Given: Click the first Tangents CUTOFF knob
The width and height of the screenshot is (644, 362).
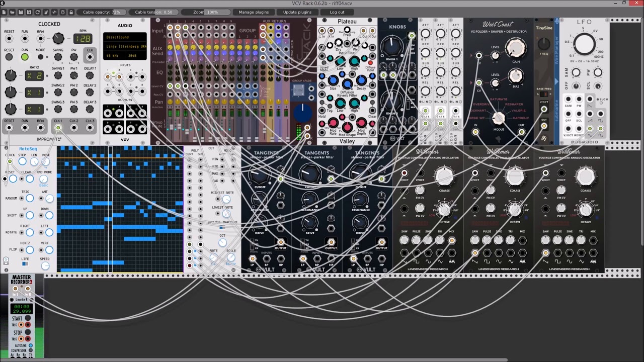Looking at the screenshot, I should click(260, 174).
